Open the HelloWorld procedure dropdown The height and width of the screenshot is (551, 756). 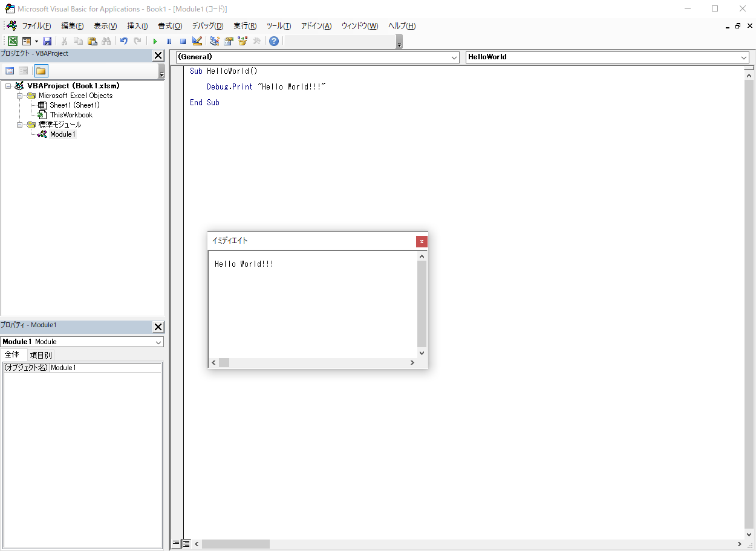744,57
